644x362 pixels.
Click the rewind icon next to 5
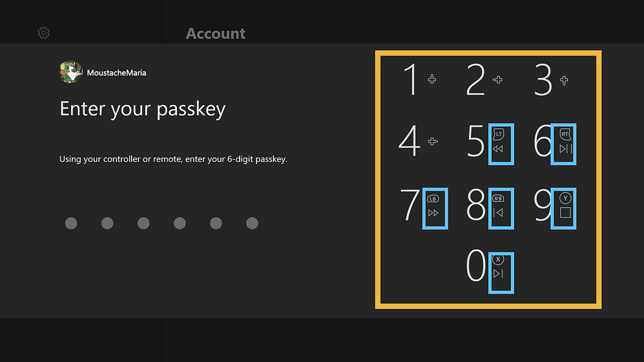click(498, 149)
